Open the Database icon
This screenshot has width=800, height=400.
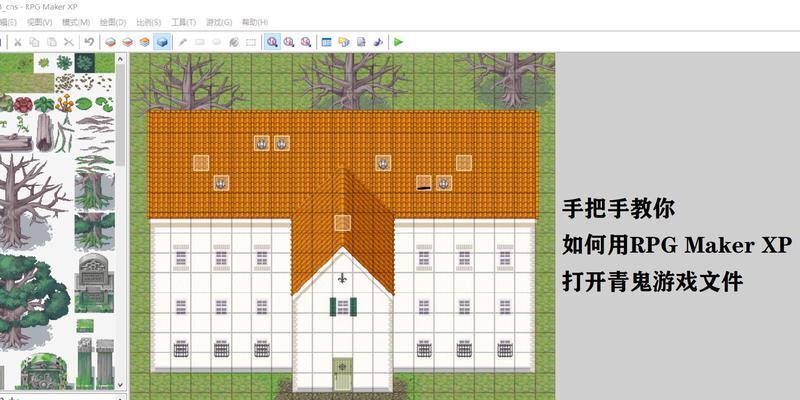pos(327,42)
